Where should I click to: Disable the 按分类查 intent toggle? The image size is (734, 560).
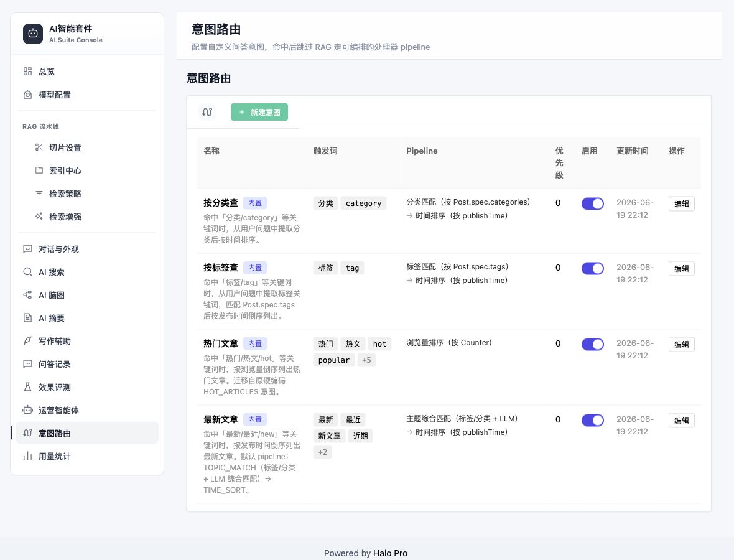tap(593, 203)
